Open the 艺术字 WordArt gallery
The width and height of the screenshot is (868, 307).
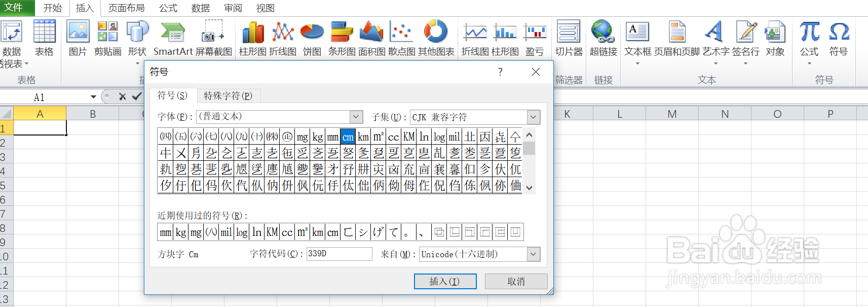pos(715,39)
